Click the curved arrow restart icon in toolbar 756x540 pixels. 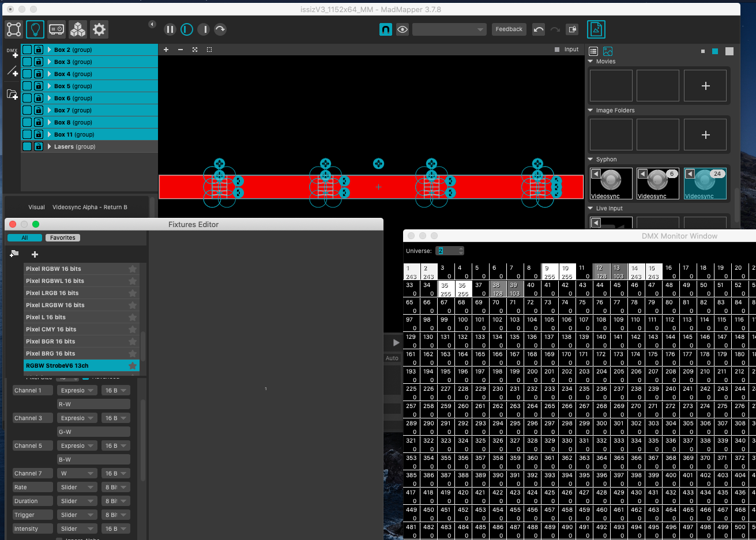coord(220,29)
